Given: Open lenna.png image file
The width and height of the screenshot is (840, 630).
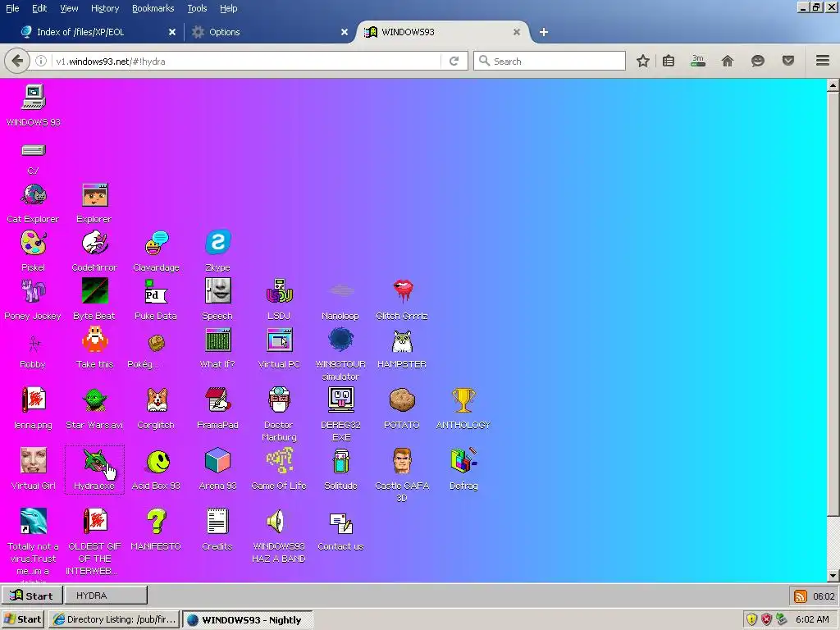Looking at the screenshot, I should click(x=33, y=399).
